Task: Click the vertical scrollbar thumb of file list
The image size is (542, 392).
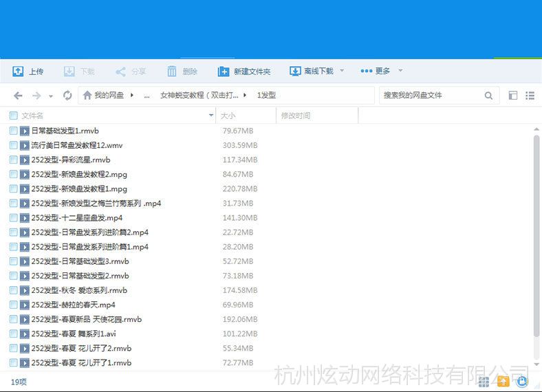Action: (536, 236)
